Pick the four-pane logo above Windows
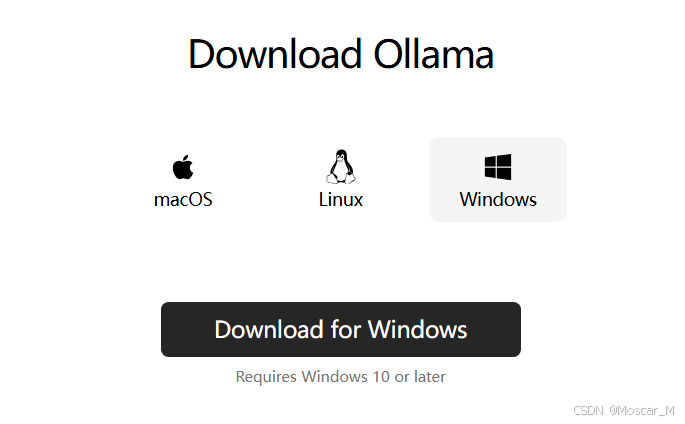The image size is (685, 424). (498, 167)
